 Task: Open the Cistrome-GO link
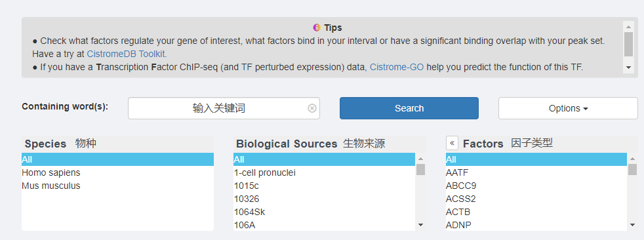click(397, 67)
